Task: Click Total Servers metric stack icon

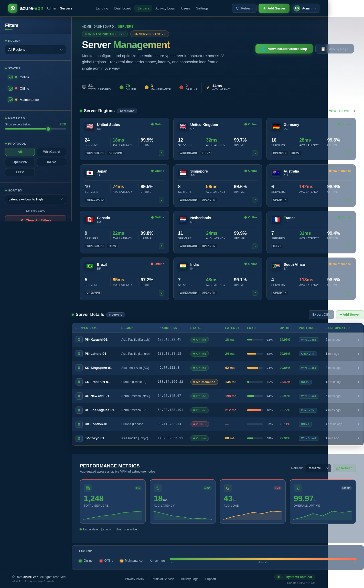Action: point(88,488)
